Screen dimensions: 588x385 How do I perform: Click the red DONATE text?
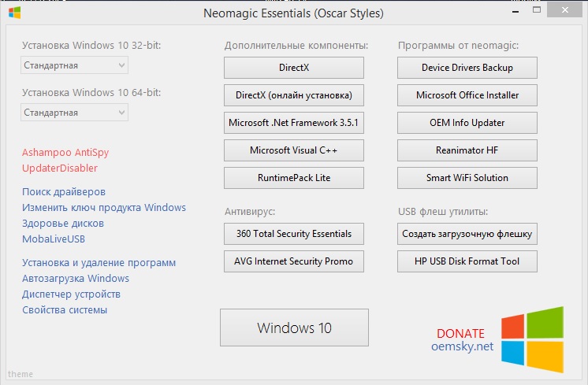[x=460, y=333]
